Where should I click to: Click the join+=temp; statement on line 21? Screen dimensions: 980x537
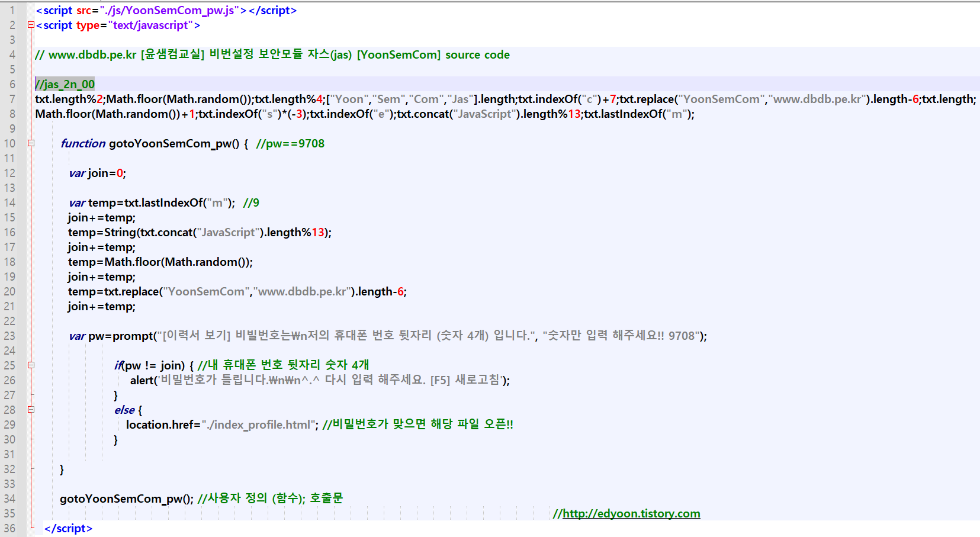[x=101, y=306]
